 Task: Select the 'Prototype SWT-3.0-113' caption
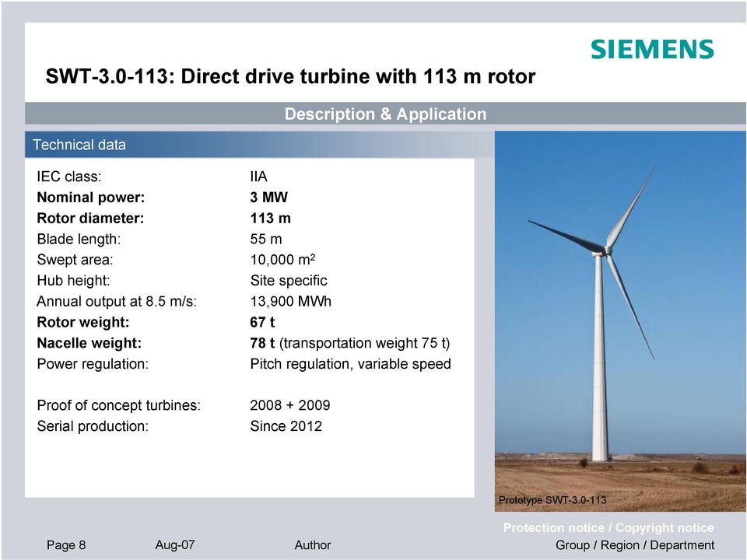pyautogui.click(x=552, y=500)
